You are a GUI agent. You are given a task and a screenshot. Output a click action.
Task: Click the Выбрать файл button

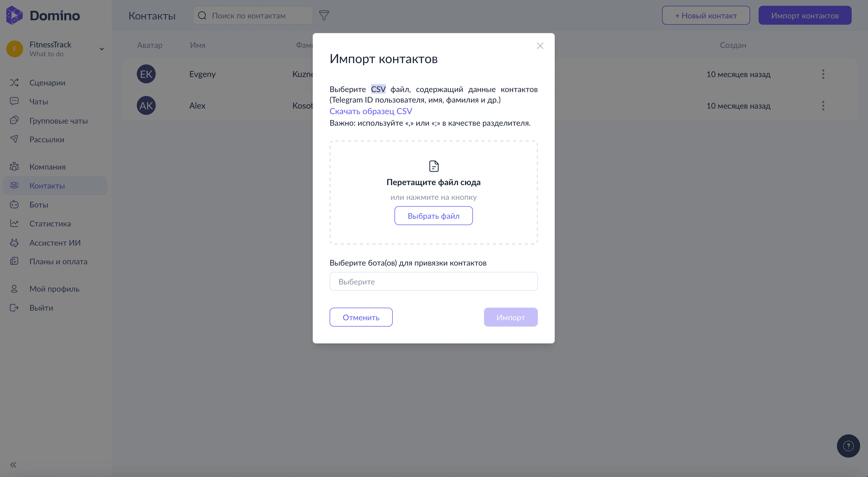[433, 216]
